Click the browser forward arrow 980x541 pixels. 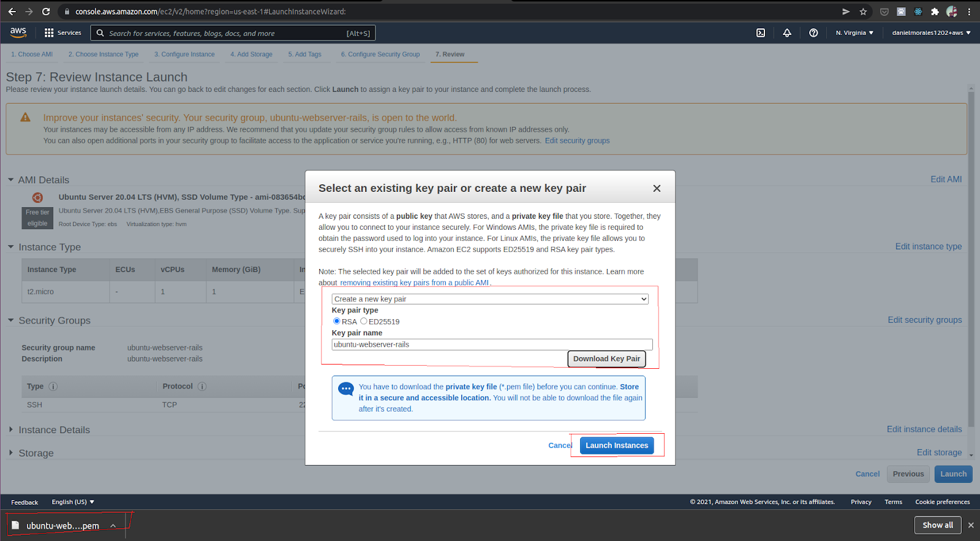point(29,12)
